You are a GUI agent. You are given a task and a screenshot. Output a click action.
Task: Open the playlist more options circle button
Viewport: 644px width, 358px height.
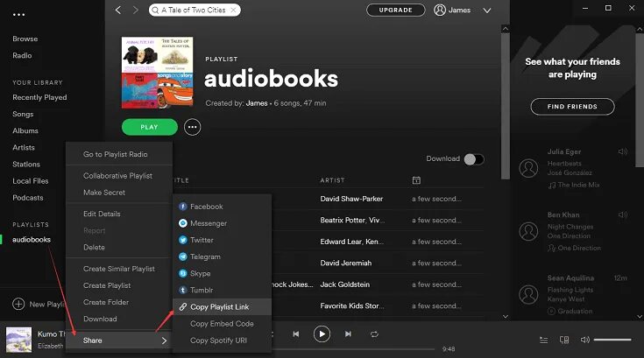[192, 127]
